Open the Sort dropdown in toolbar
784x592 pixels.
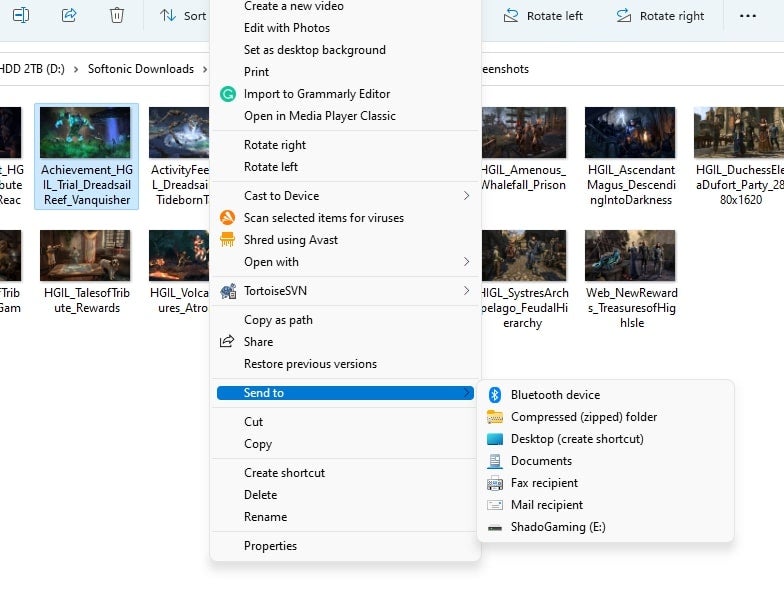click(x=183, y=16)
